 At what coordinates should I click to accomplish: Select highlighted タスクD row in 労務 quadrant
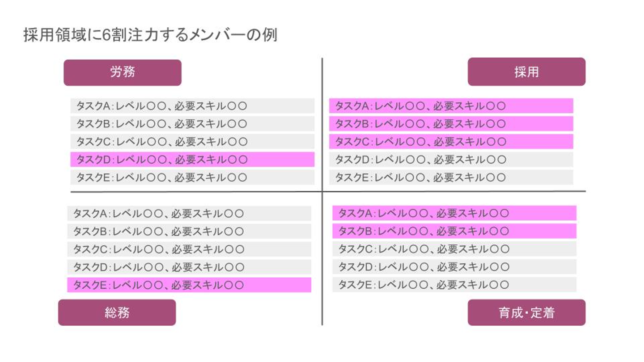click(x=192, y=160)
